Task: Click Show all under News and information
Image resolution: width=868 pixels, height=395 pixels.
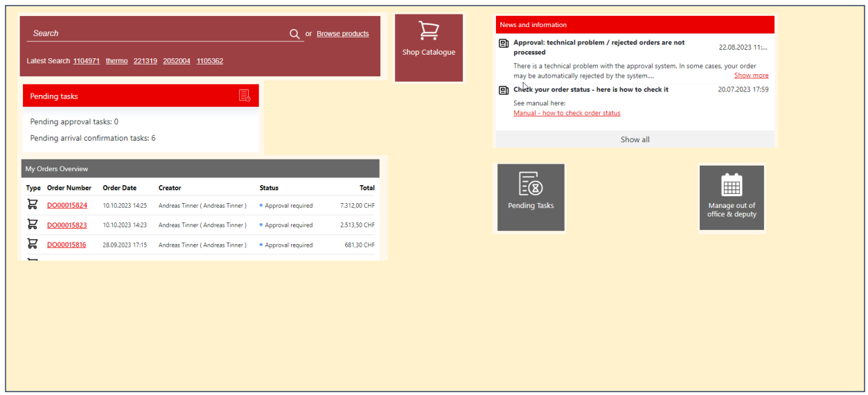Action: (x=635, y=139)
